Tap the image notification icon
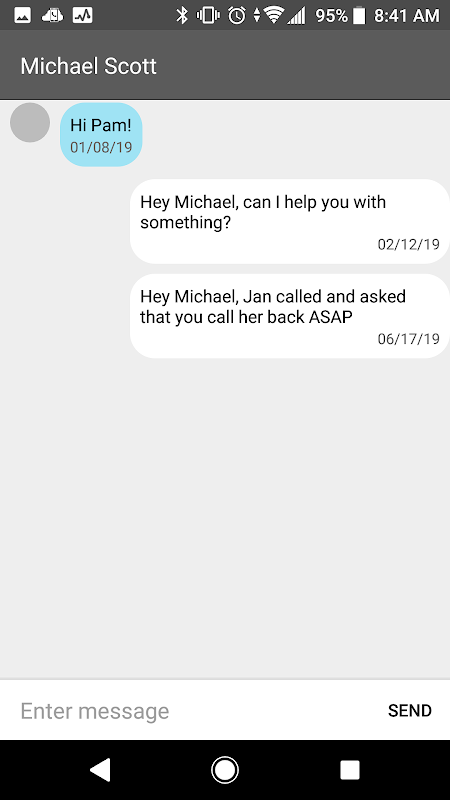This screenshot has height=800, width=450. click(x=22, y=16)
